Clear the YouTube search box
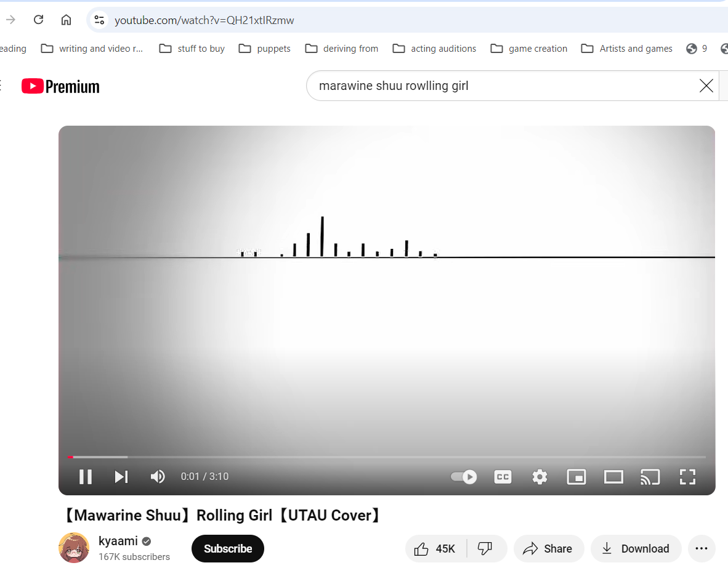Viewport: 728px width, 568px height. pos(706,86)
